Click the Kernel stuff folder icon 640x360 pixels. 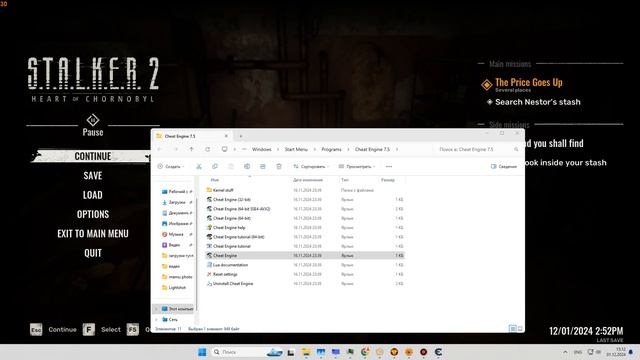click(x=209, y=190)
